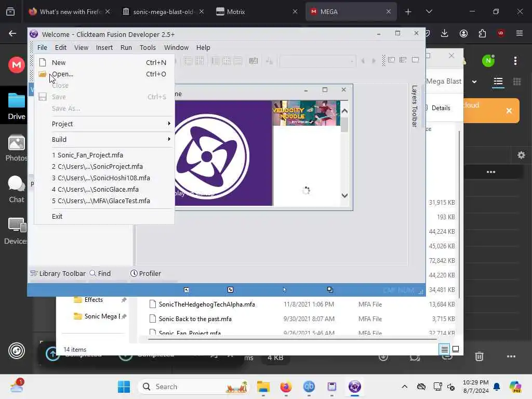The image size is (532, 399).
Task: Click the Find tab in Fusion
Action: coord(100,273)
